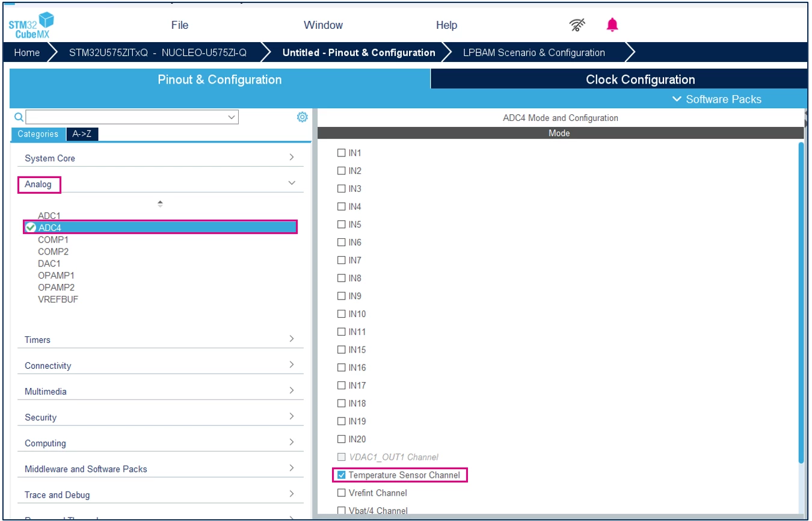Enable the IN4 channel checkbox
The image size is (812, 521).
point(342,207)
